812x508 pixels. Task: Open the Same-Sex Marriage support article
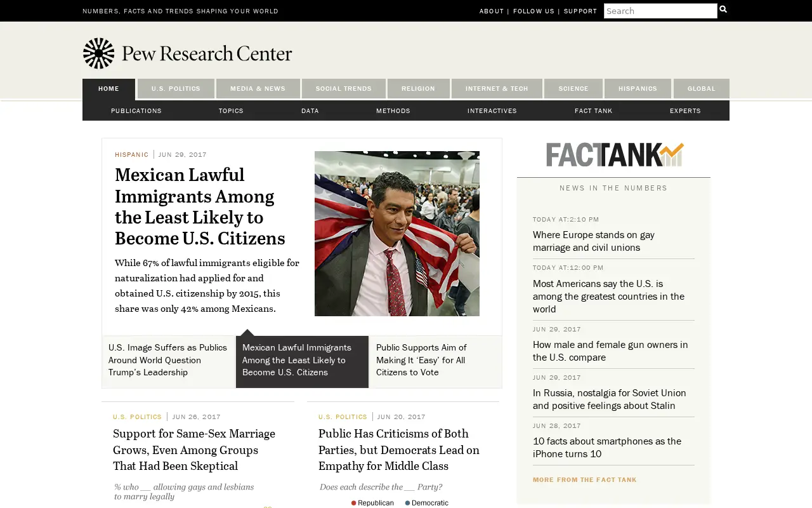coord(194,450)
